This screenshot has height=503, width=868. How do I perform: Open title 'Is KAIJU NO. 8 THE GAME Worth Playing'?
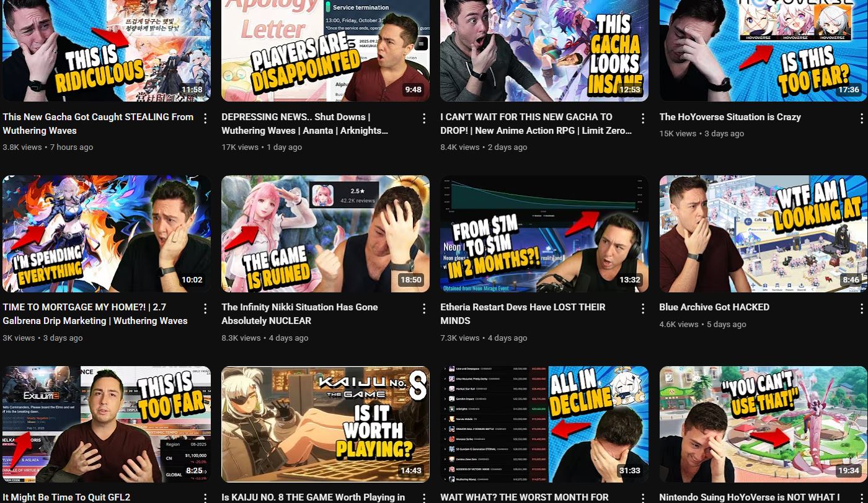[313, 497]
